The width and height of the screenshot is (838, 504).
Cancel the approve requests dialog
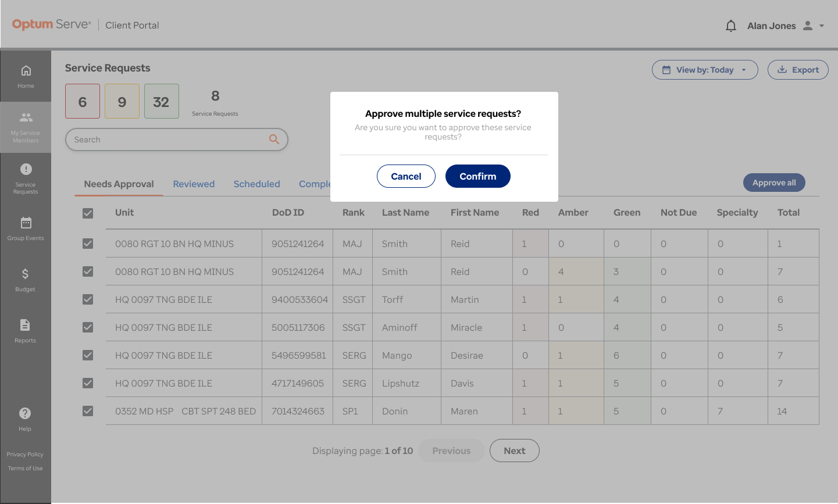pos(406,176)
